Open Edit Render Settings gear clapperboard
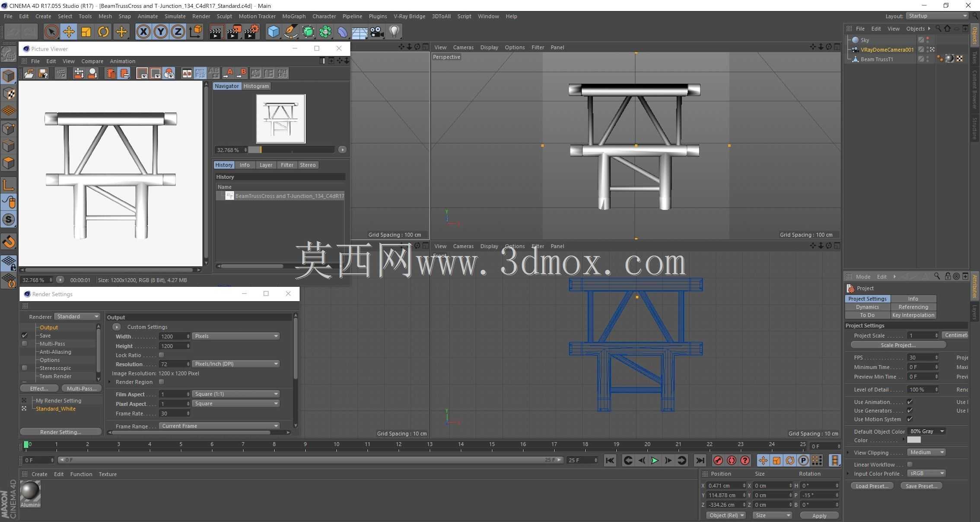The width and height of the screenshot is (980, 522). 251,32
